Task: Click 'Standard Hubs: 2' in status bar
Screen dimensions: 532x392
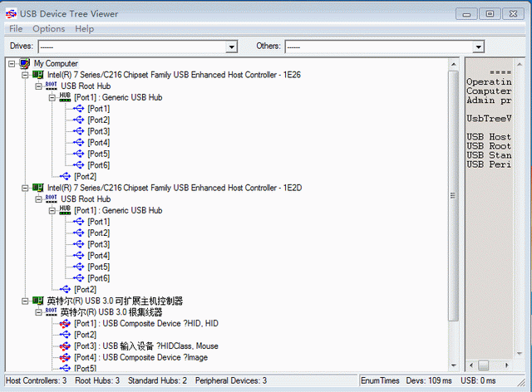Action: [x=157, y=380]
